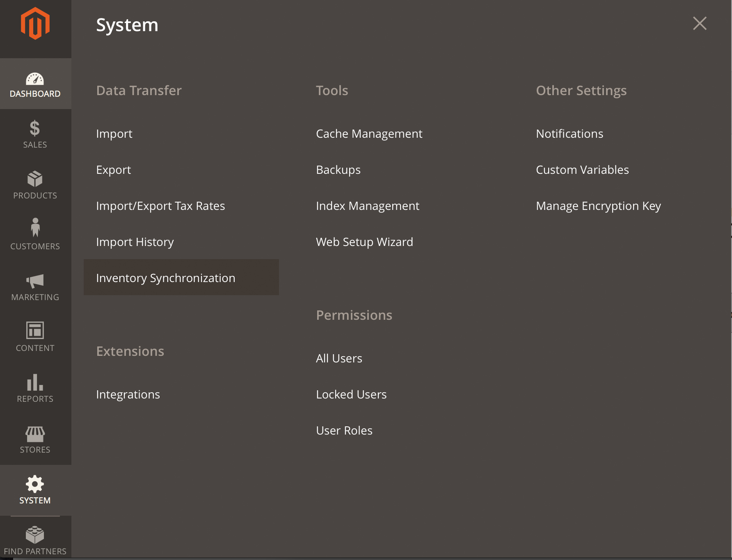This screenshot has width=732, height=560.
Task: Click the Magento logo icon
Action: (x=35, y=23)
